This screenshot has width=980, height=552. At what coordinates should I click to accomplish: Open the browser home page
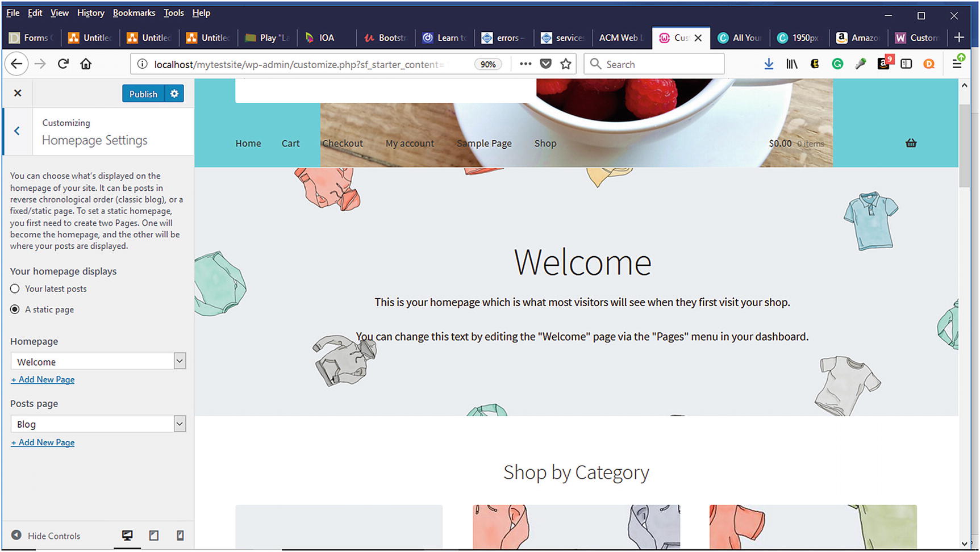(86, 64)
